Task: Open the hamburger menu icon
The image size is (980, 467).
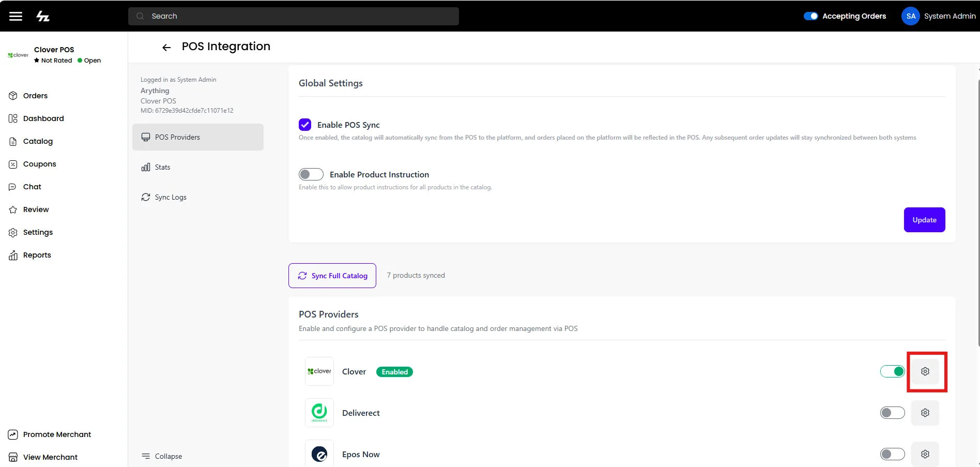Action: click(16, 16)
